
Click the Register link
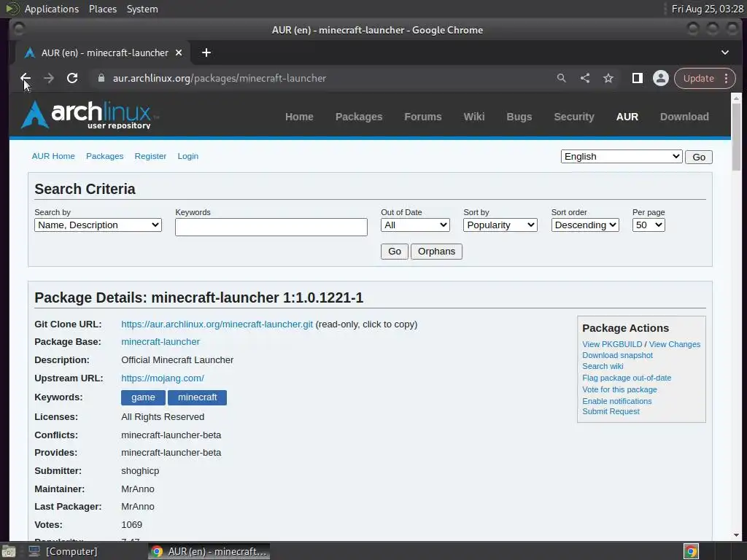(x=150, y=156)
